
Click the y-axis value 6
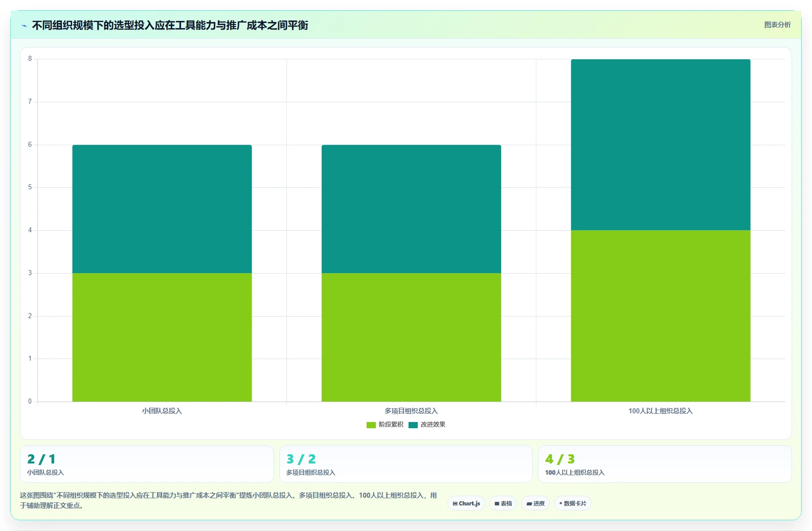point(30,145)
